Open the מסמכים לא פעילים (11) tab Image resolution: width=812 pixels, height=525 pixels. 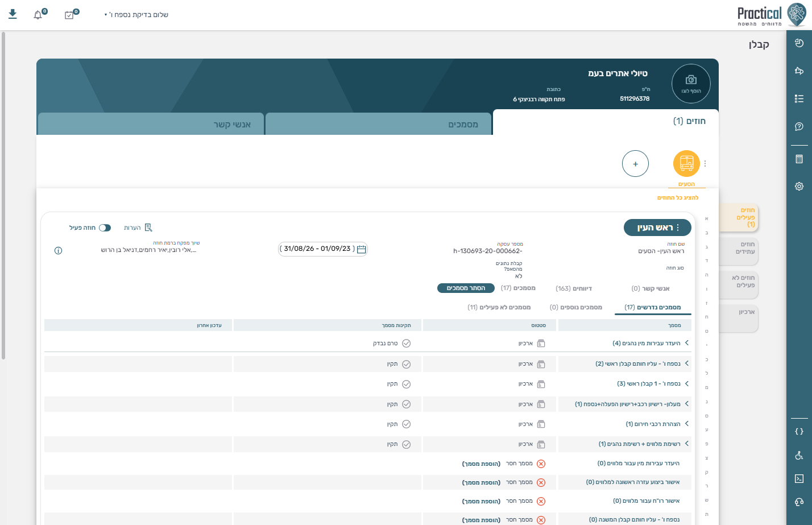[x=499, y=307]
